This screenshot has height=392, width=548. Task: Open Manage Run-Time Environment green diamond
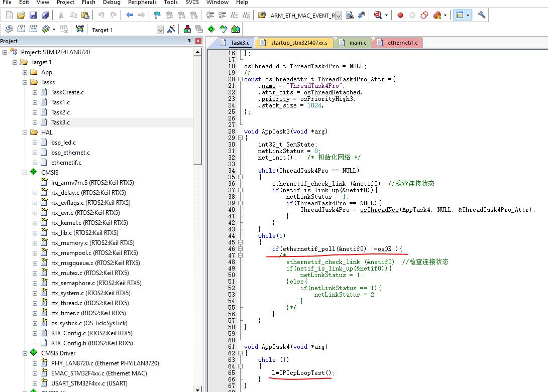211,29
